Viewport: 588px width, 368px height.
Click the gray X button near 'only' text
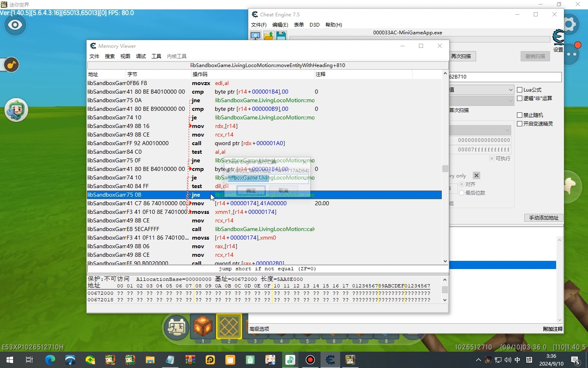tap(477, 175)
